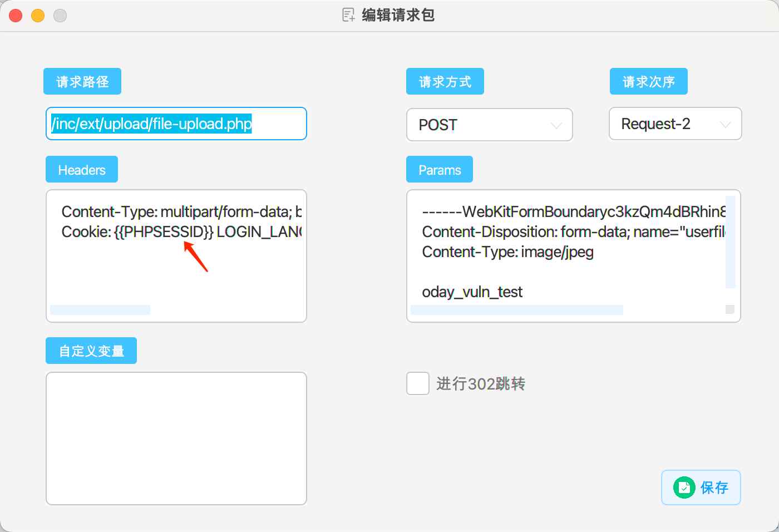779x532 pixels.
Task: Expand the chevron on the POST selector
Action: click(556, 125)
